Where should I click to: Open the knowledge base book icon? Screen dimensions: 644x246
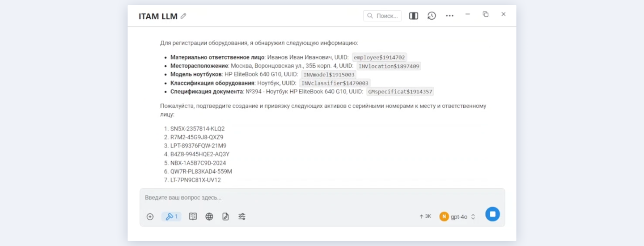pyautogui.click(x=193, y=217)
